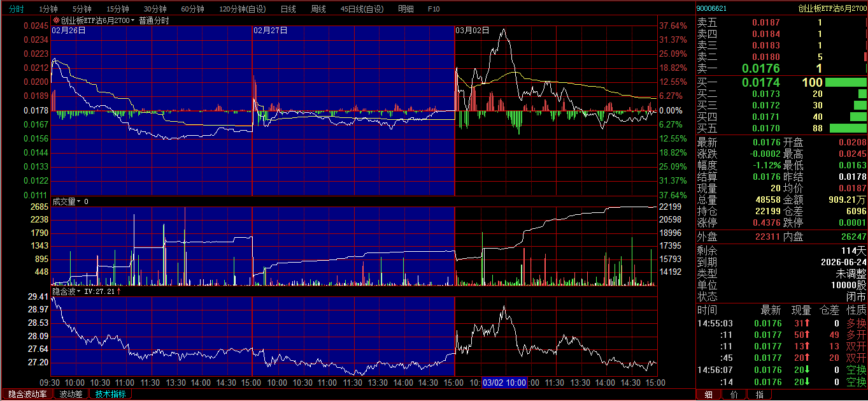
Task: Select the 隐含波动率 bottom tab
Action: pos(27,395)
